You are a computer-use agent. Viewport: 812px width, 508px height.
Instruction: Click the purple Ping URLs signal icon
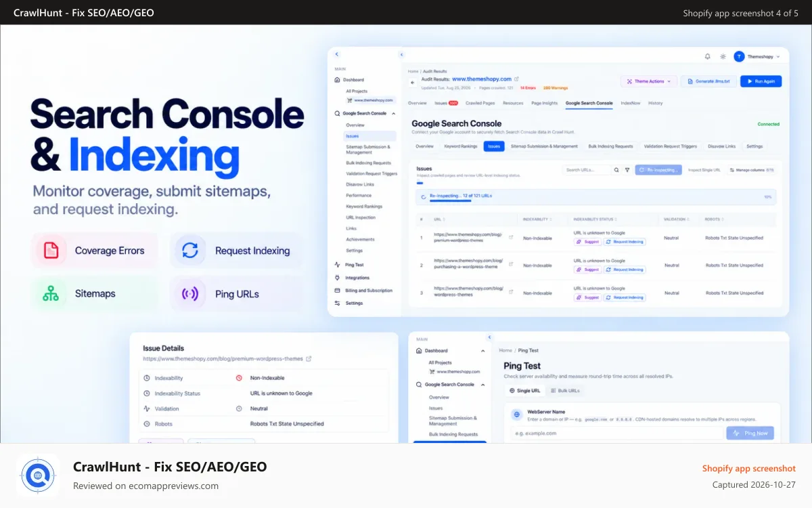[190, 294]
